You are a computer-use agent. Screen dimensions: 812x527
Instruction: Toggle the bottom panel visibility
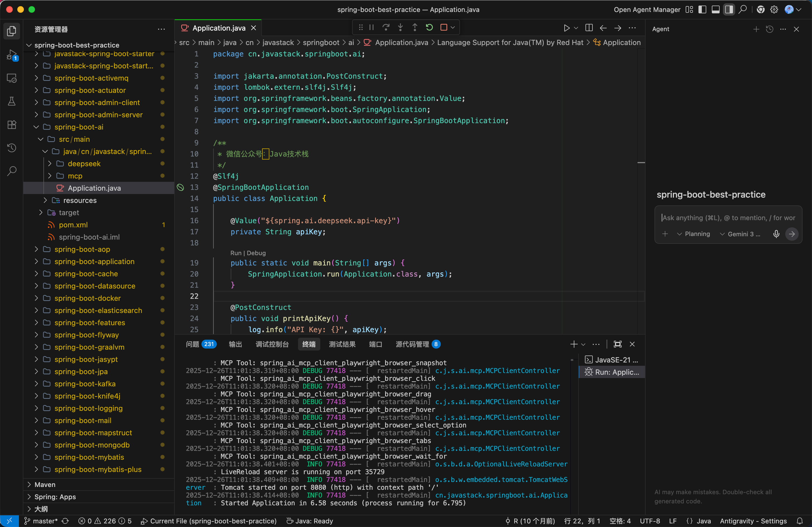point(715,9)
